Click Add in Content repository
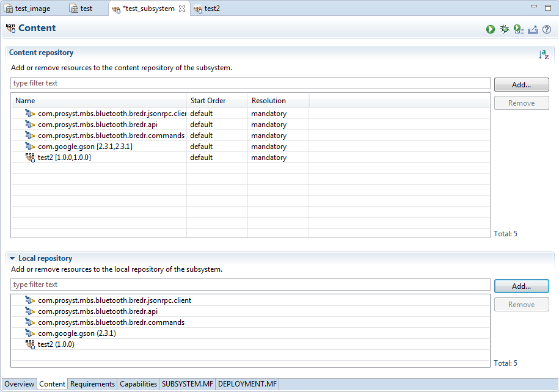Screen dimensions: 559x392 click(x=521, y=85)
